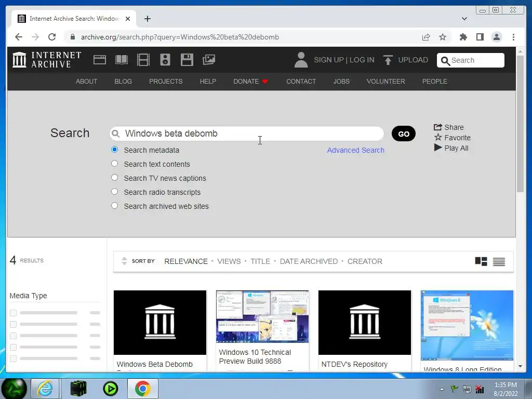Open the Windows 8 result thumbnail
The image size is (532, 399).
(467, 325)
